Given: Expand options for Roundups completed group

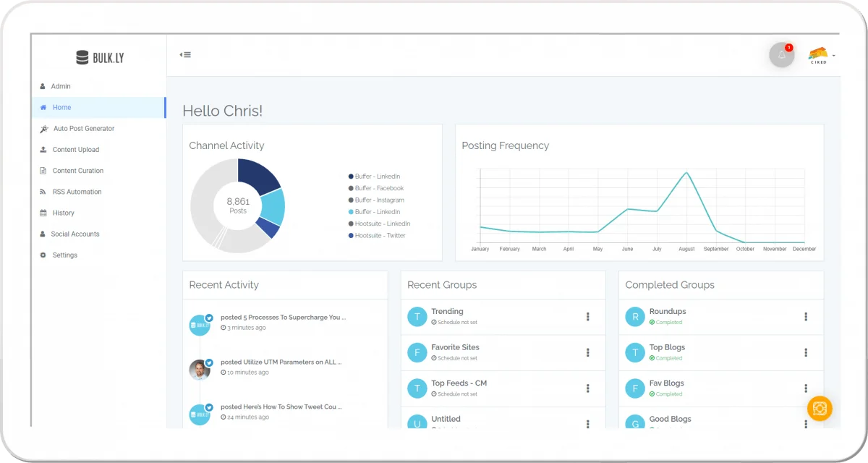Looking at the screenshot, I should pyautogui.click(x=806, y=317).
